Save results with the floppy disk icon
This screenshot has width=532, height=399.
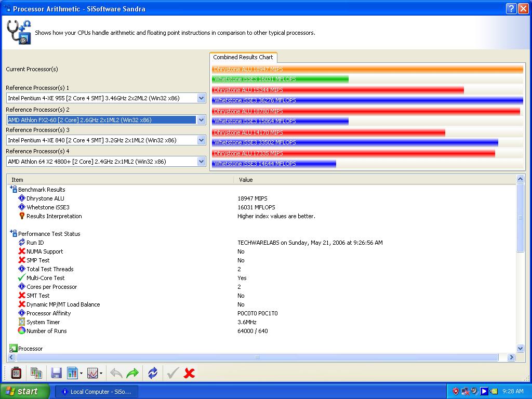click(x=56, y=373)
